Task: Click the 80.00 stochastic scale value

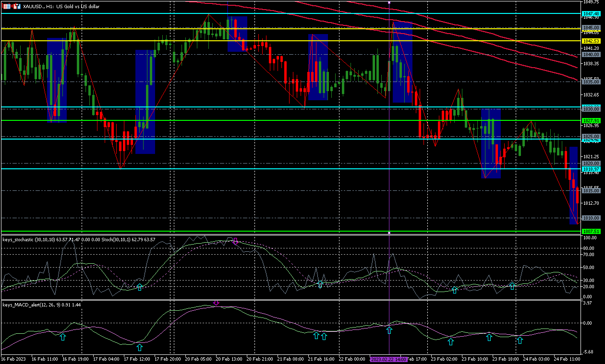Action: coord(590,248)
